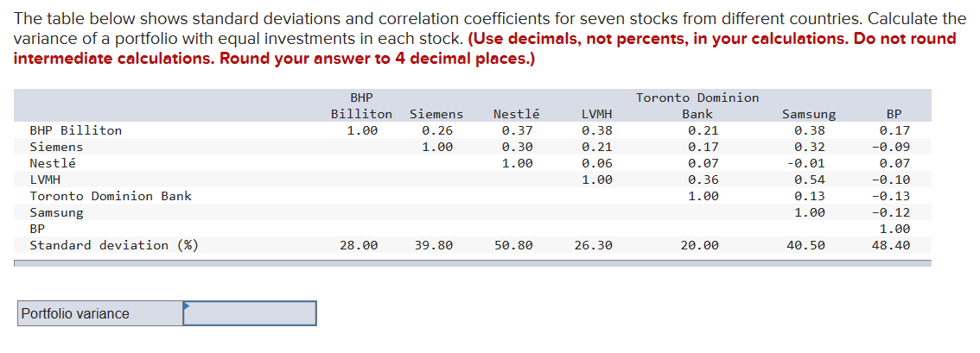Click the 40.50 standard deviation value
This screenshot has height=353, width=980.
coord(805,245)
